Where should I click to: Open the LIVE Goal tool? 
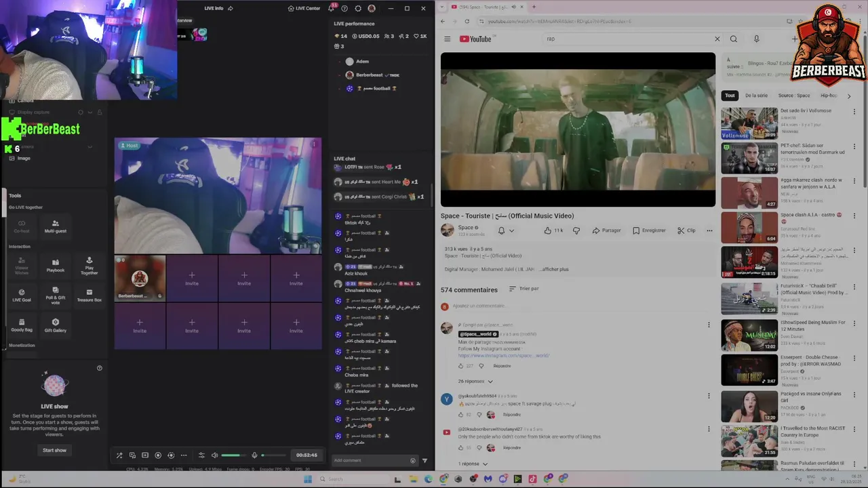click(22, 296)
